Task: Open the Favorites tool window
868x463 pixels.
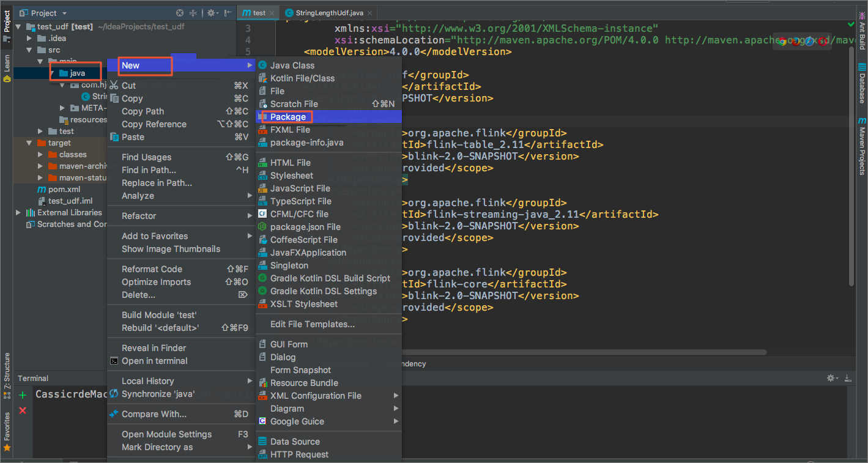Action: (x=7, y=431)
